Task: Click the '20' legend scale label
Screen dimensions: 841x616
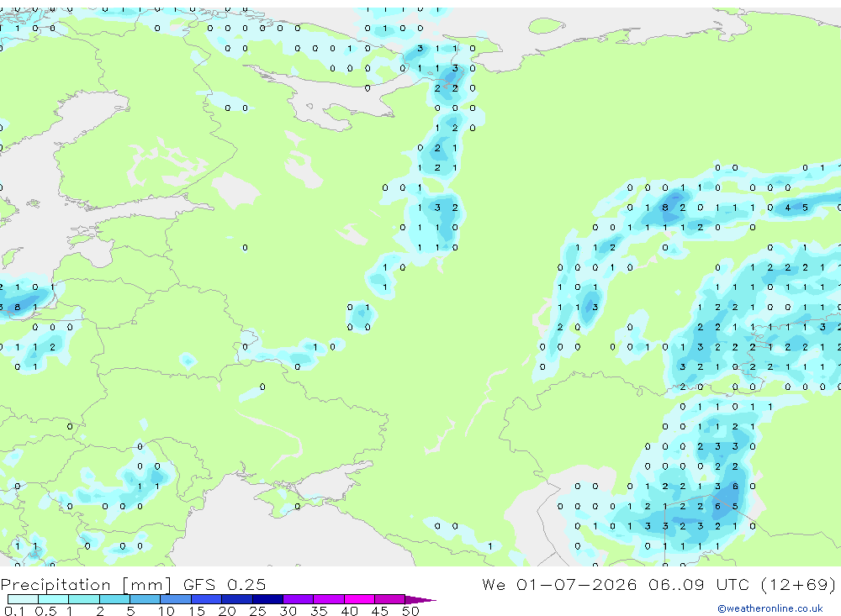Action: (x=227, y=611)
